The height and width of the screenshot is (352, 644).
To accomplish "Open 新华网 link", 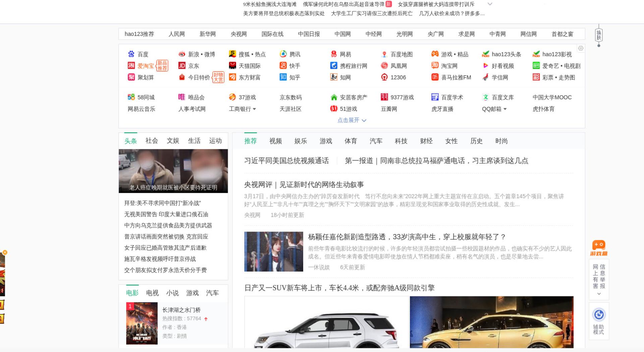I will (x=208, y=34).
